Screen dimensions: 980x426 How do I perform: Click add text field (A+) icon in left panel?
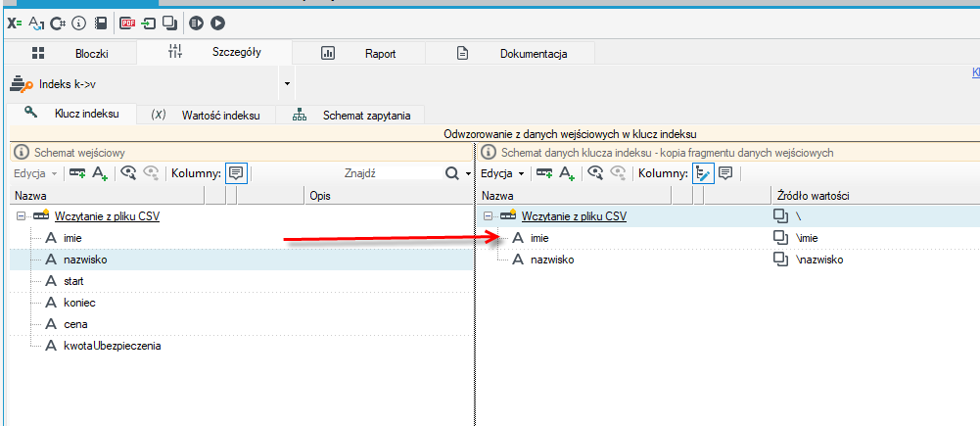(101, 173)
